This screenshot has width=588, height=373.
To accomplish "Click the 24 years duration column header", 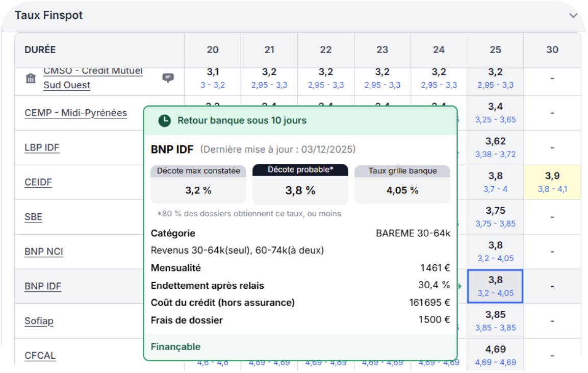I will pyautogui.click(x=439, y=50).
